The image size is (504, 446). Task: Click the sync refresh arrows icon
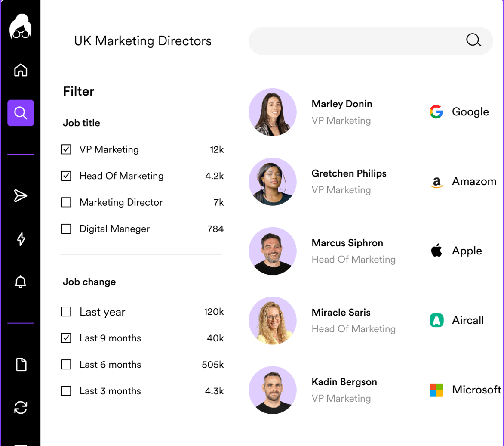pyautogui.click(x=21, y=407)
